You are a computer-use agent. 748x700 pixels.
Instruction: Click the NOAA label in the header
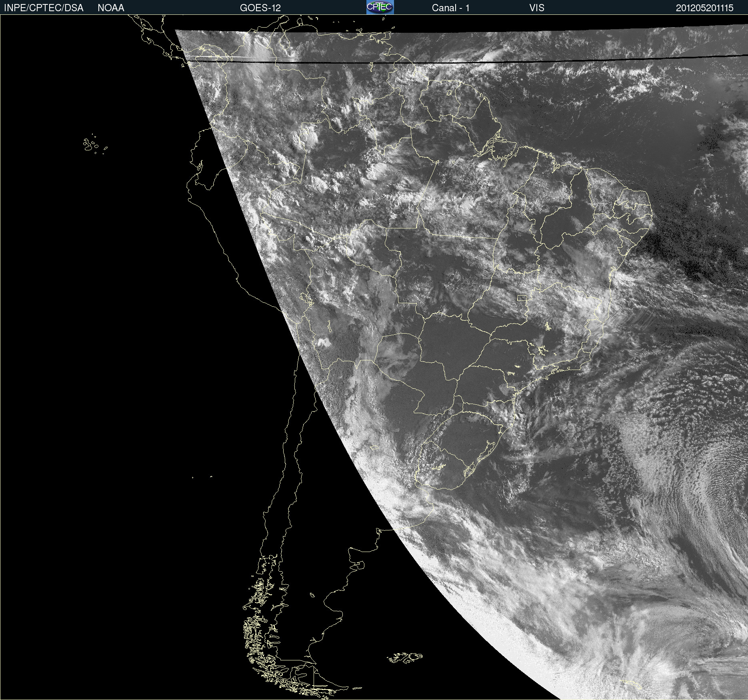(111, 8)
